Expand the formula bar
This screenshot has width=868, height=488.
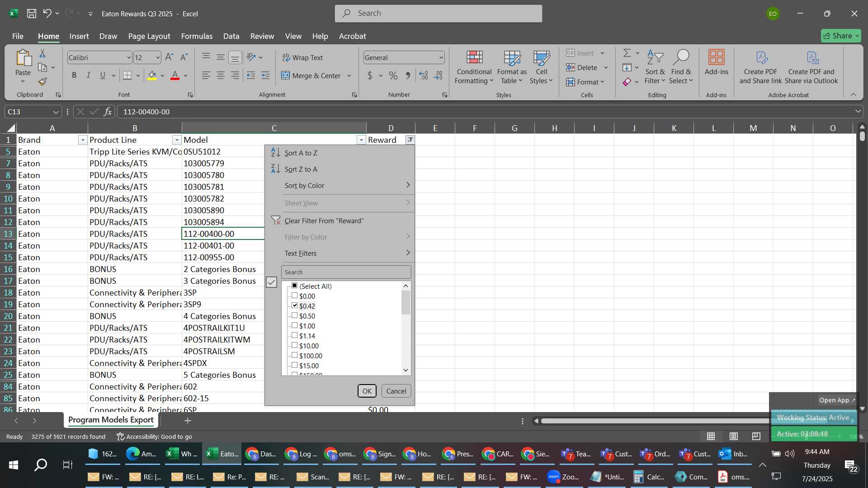click(x=858, y=112)
